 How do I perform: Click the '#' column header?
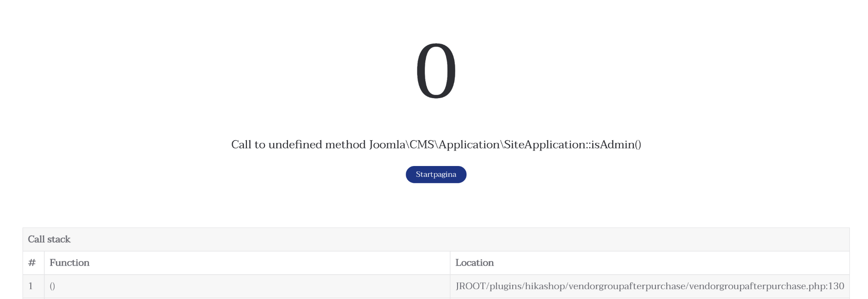[32, 263]
